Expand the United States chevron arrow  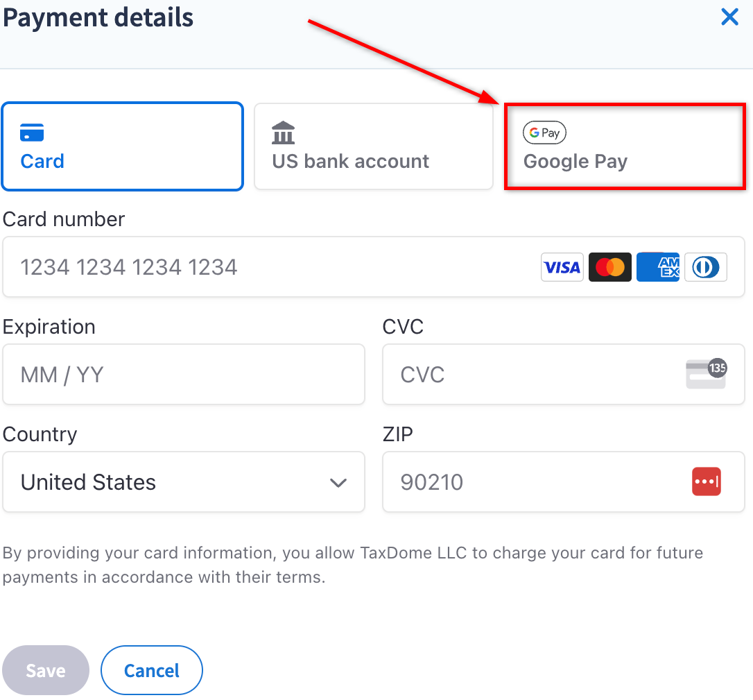[x=338, y=483]
